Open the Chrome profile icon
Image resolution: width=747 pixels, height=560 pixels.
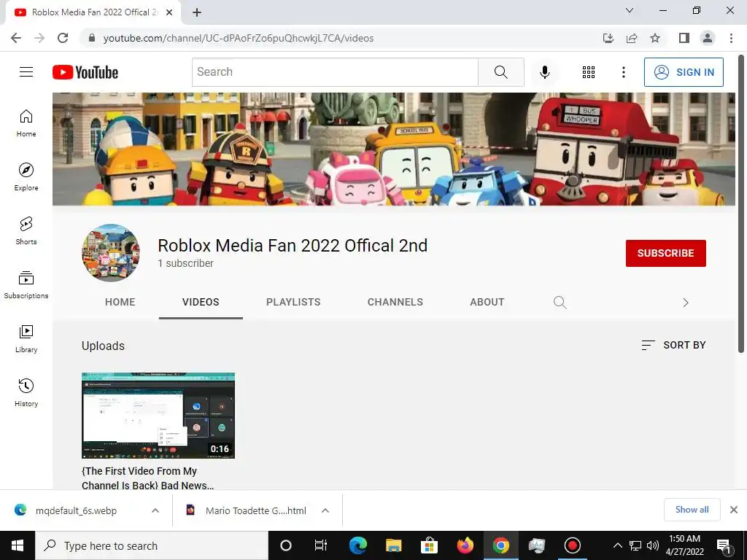click(708, 38)
